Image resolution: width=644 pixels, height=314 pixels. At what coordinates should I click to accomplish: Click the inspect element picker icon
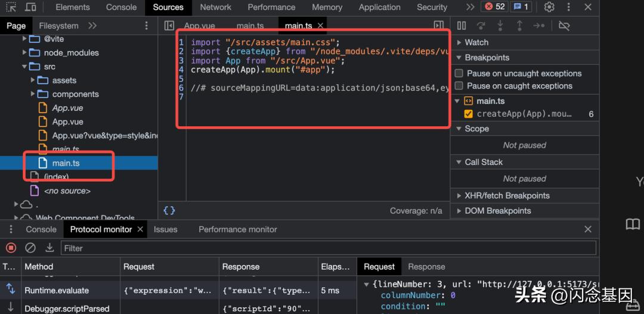(11, 7)
